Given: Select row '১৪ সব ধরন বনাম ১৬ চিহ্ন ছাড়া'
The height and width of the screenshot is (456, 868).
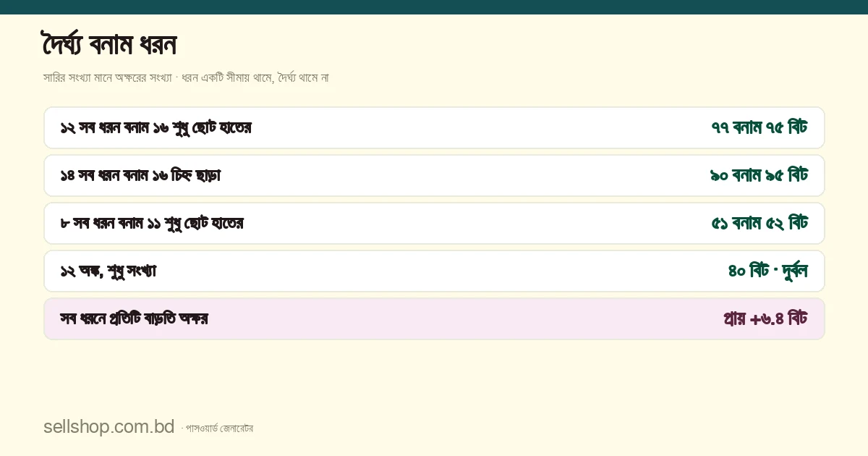Looking at the screenshot, I should point(434,176).
